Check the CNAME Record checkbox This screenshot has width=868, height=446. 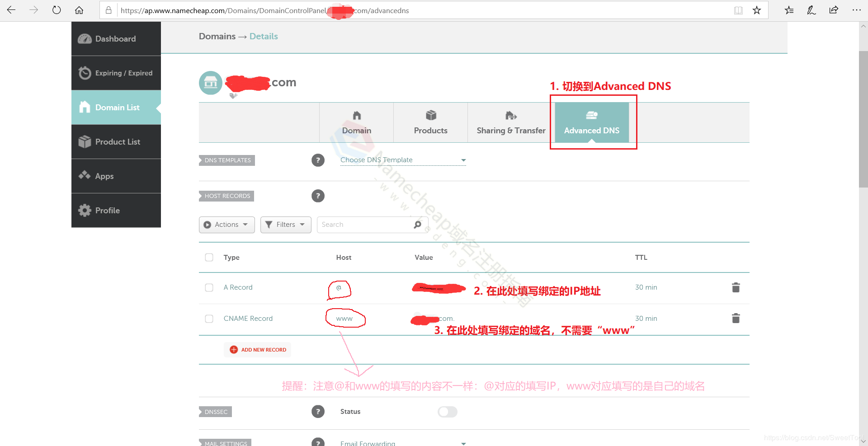pos(209,319)
